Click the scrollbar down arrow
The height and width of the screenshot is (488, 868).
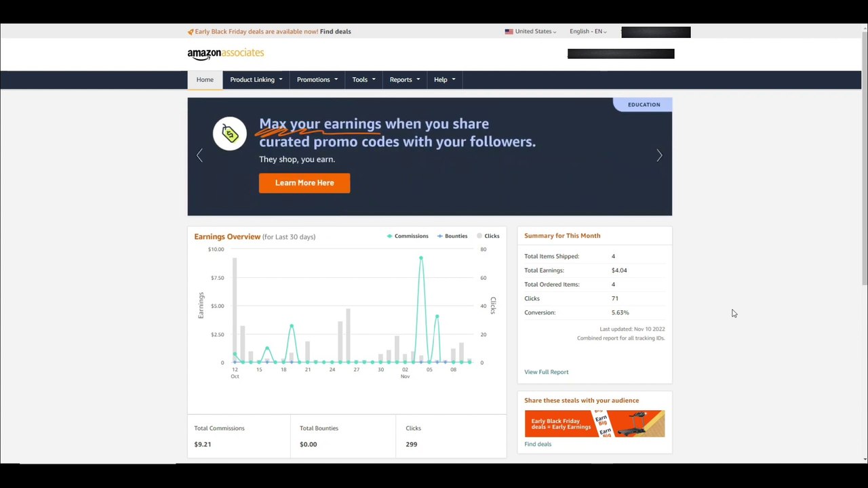[864, 460]
